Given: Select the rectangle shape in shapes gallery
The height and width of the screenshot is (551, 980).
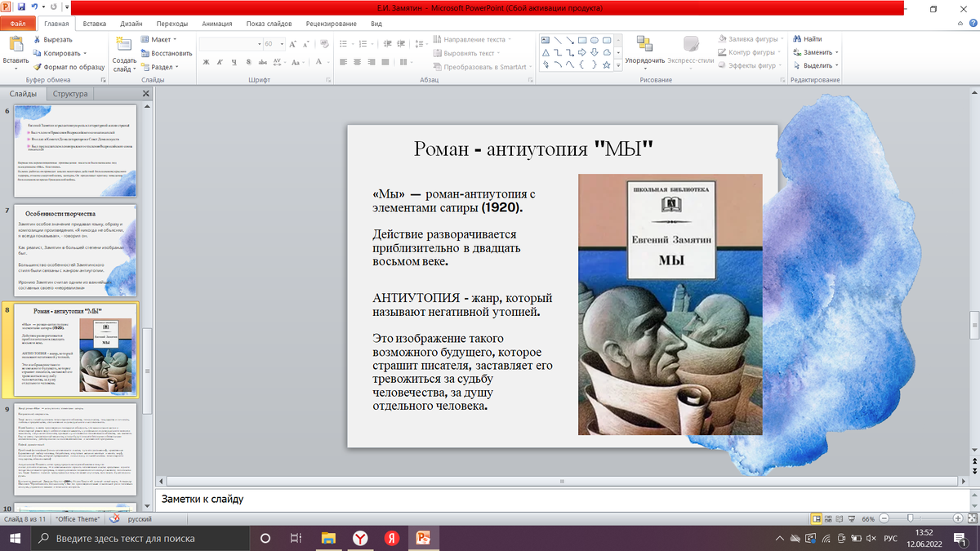Looking at the screenshot, I should coord(582,40).
